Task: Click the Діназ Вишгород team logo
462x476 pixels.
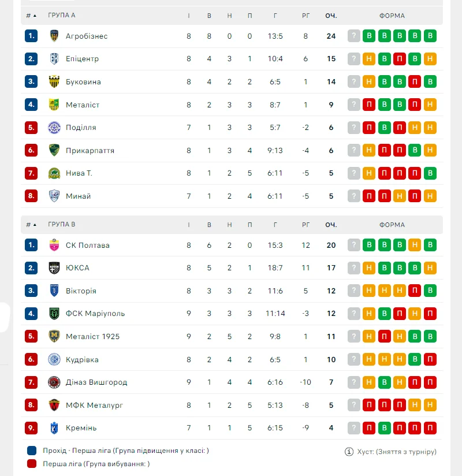Action: point(54,382)
